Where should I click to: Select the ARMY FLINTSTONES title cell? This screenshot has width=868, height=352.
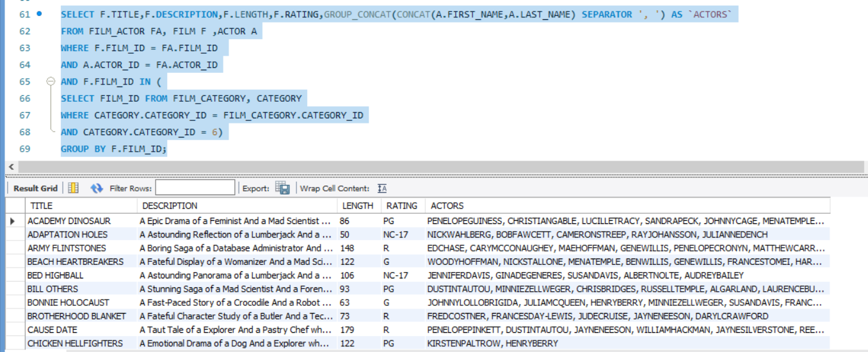(80, 248)
